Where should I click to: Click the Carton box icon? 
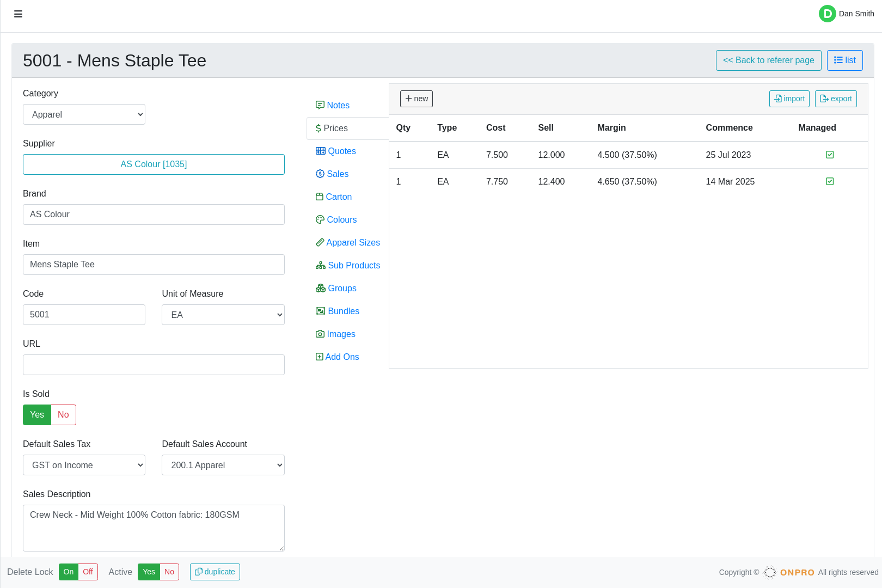[x=320, y=197]
